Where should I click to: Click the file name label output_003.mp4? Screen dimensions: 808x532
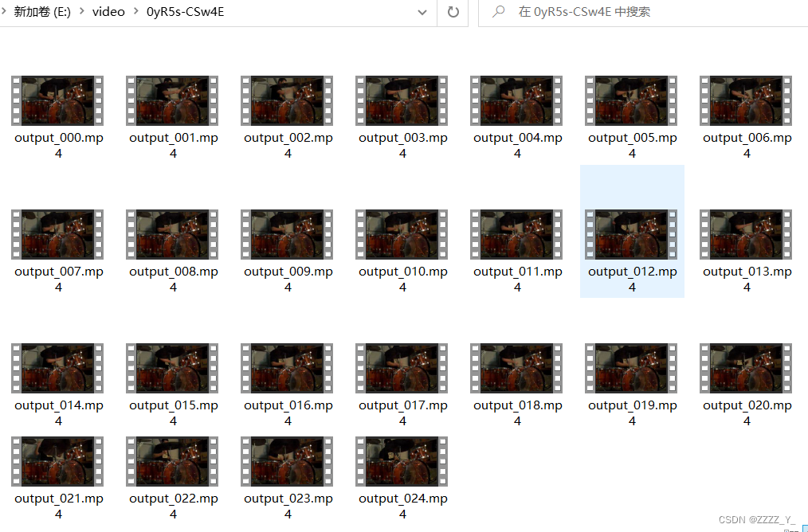point(402,145)
